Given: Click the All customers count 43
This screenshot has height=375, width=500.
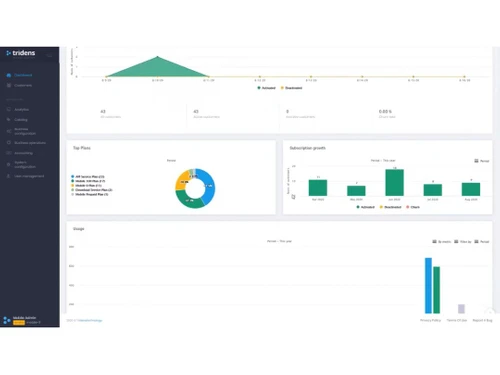Looking at the screenshot, I should [103, 111].
